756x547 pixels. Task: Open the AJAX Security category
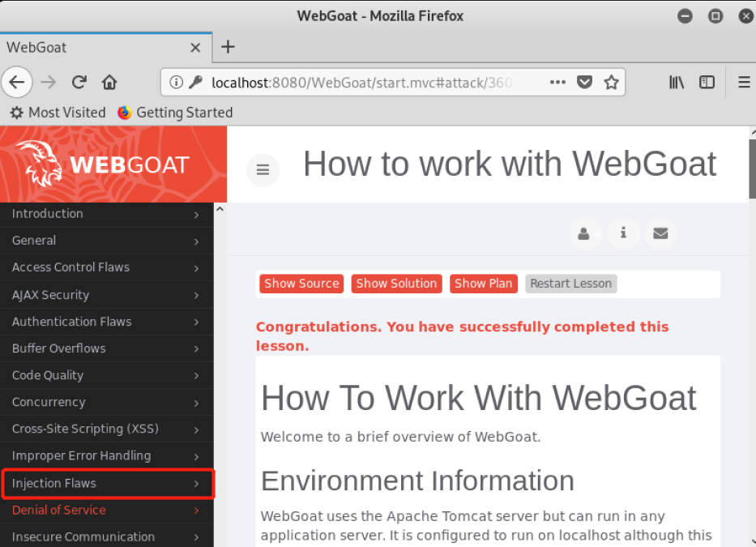107,295
